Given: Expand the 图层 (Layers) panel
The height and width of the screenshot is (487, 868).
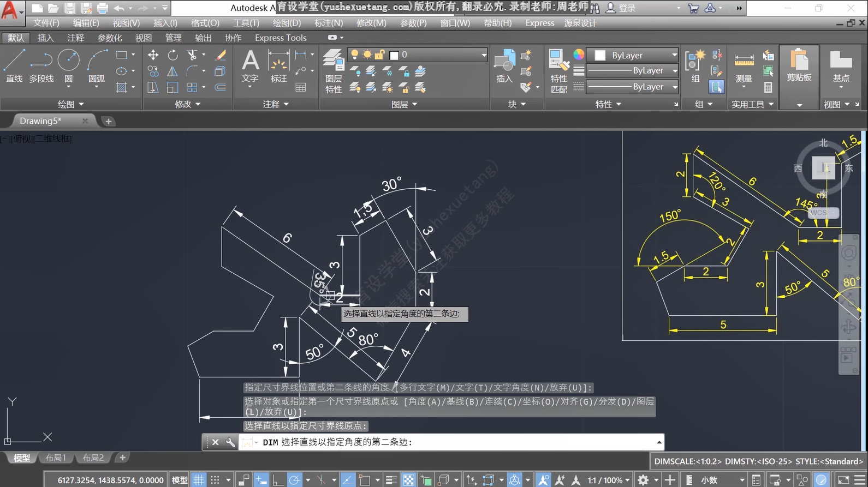Looking at the screenshot, I should pyautogui.click(x=405, y=104).
